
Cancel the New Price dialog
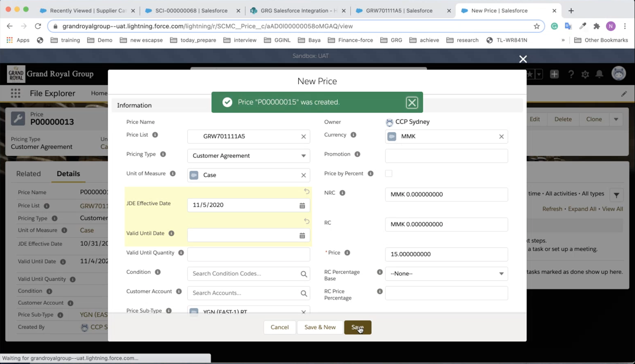tap(279, 327)
